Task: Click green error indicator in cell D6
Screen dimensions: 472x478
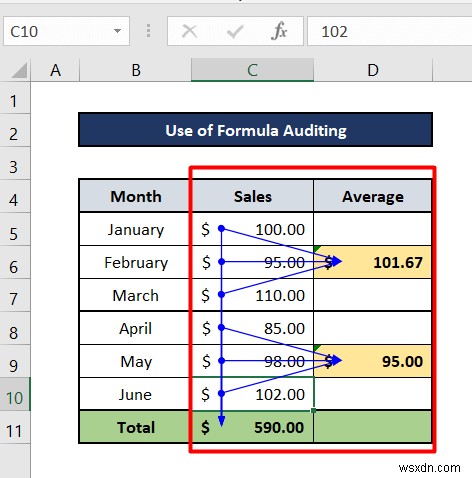Action: point(317,249)
